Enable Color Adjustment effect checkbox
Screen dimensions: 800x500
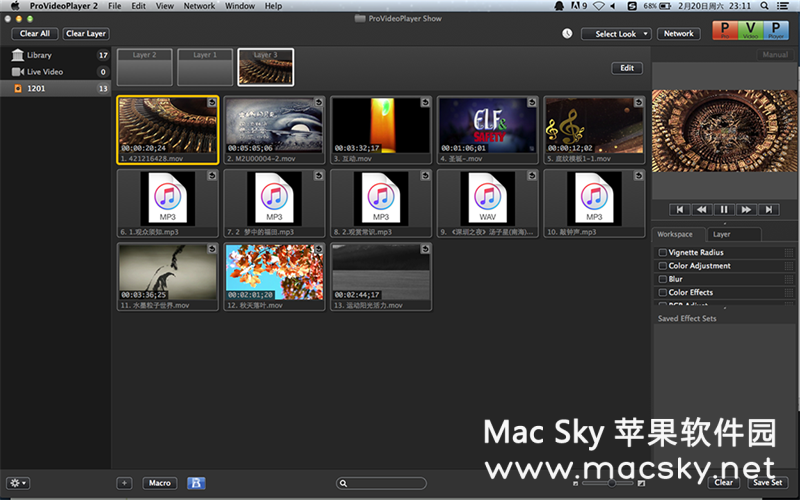(x=662, y=266)
